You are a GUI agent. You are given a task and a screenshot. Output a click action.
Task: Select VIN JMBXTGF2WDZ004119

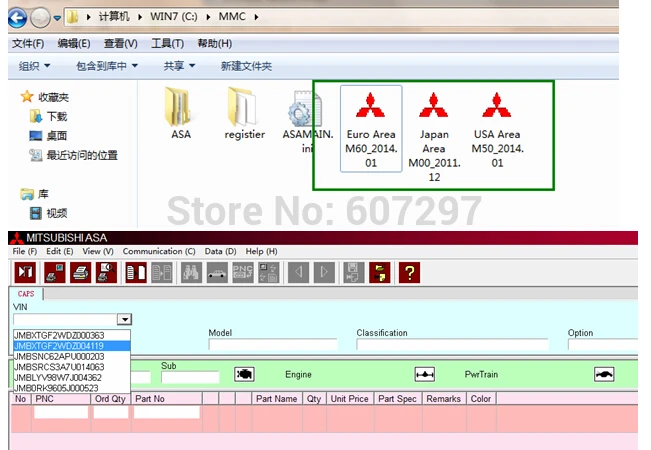click(x=72, y=346)
